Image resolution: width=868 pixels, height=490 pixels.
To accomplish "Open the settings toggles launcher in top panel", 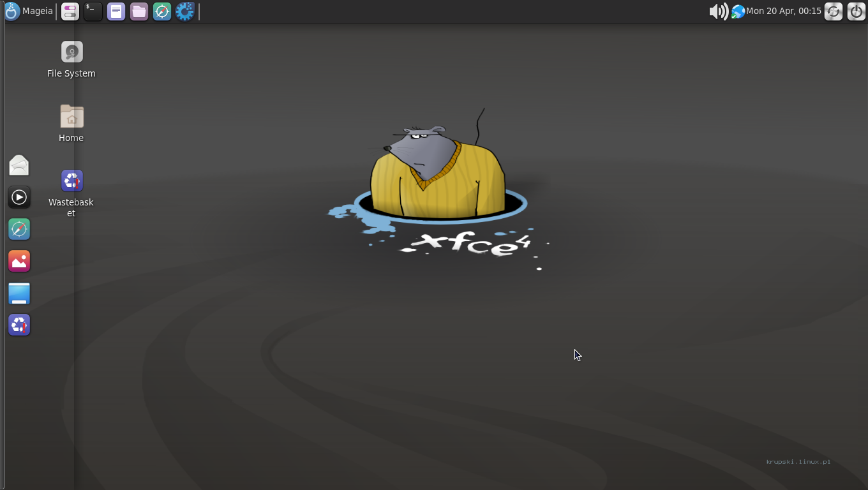I will pyautogui.click(x=70, y=11).
